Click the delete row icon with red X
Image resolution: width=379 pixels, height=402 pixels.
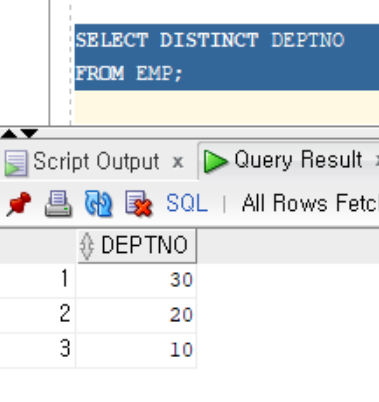click(x=138, y=204)
